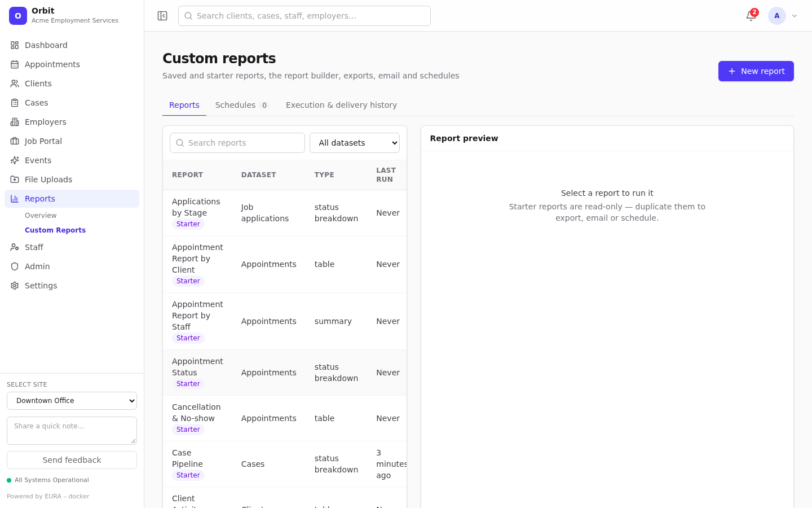Click the Clients people icon
812x508 pixels.
click(x=15, y=84)
